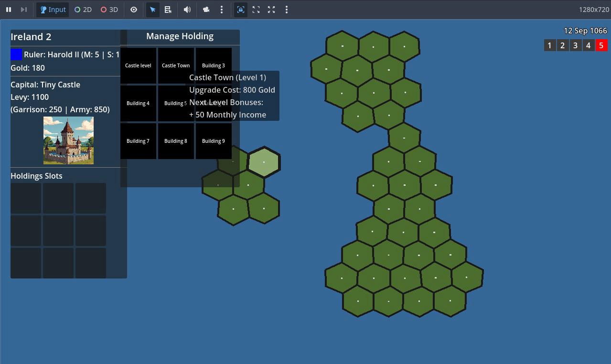Image resolution: width=611 pixels, height=364 pixels.
Task: Select the Building 7 slot
Action: pyautogui.click(x=138, y=141)
